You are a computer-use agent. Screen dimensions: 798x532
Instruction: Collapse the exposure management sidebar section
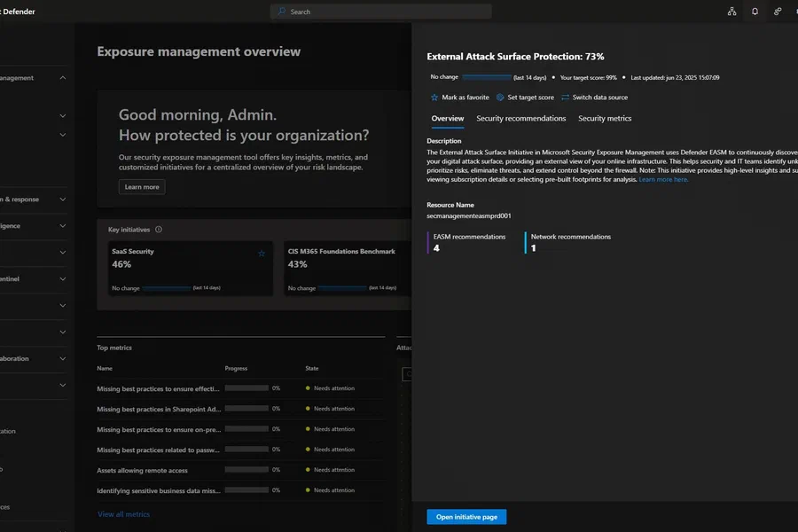[63, 78]
